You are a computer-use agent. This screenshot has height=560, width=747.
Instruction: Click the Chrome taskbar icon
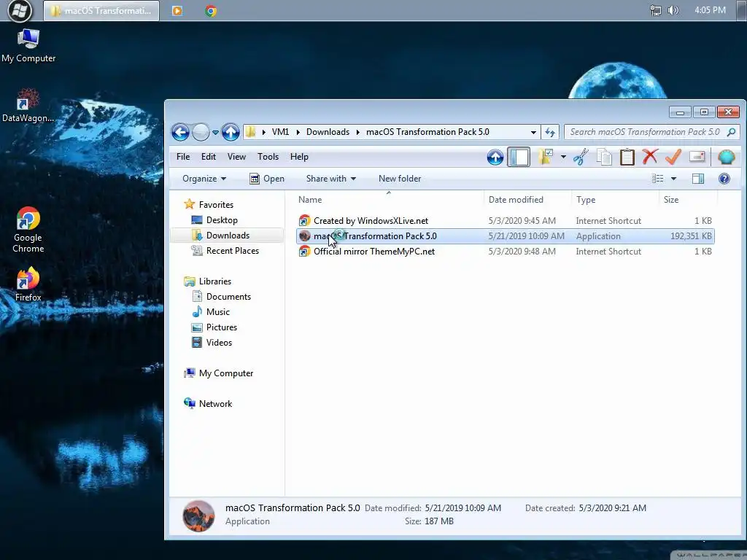click(x=211, y=10)
